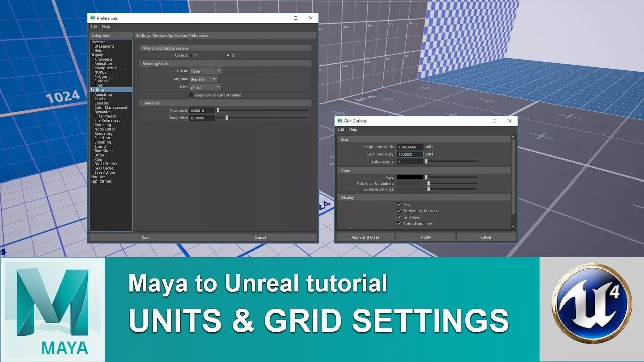
Task: Open the Help menu in Preferences
Action: (106, 27)
